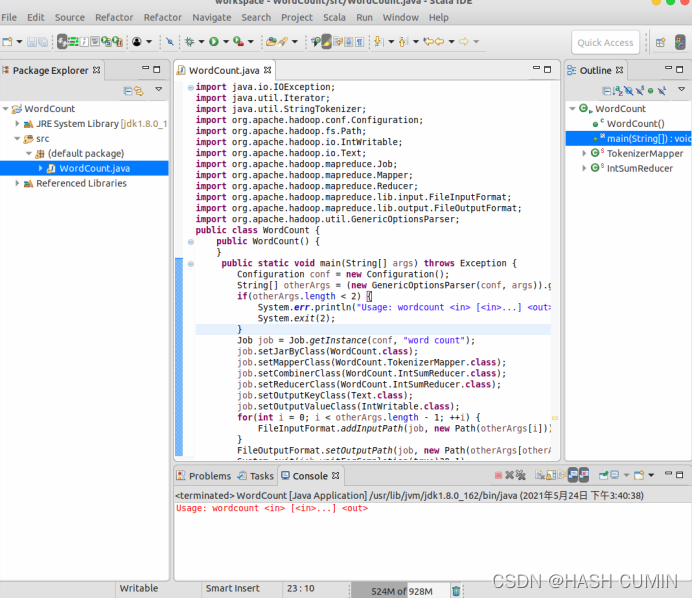
Task: Toggle Hide Static Members in Outline
Action: point(639,91)
